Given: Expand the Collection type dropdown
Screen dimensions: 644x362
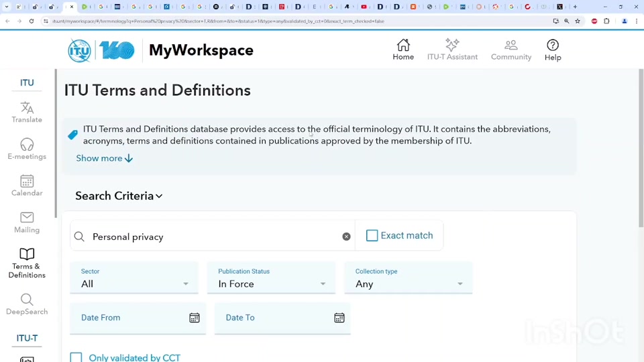Looking at the screenshot, I should point(409,284).
